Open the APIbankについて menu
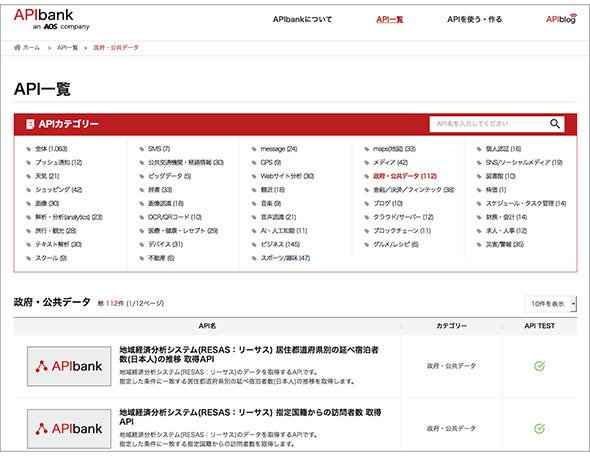Image resolution: width=590 pixels, height=456 pixels. tap(302, 19)
